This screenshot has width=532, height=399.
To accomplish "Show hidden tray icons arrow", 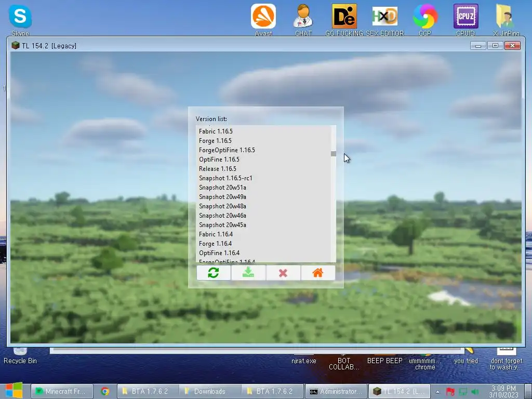I will tap(437, 392).
